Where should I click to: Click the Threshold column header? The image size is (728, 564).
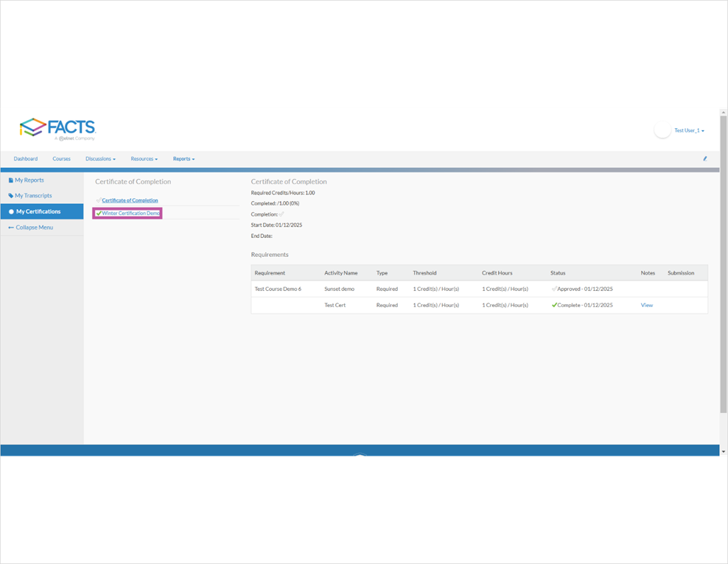[424, 273]
